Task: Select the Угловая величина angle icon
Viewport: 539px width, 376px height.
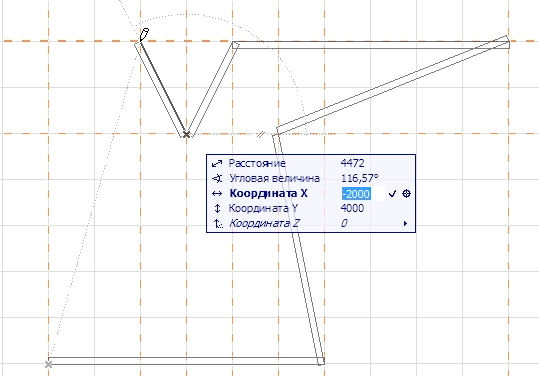Action: click(x=217, y=178)
